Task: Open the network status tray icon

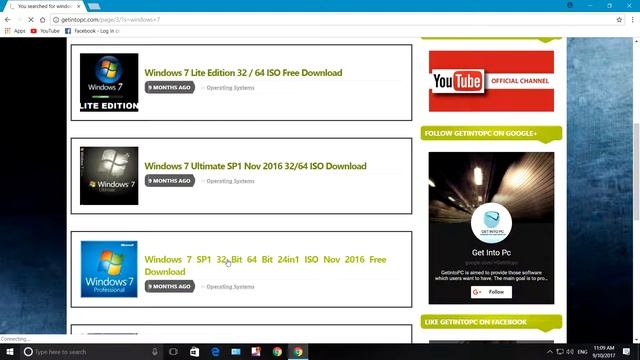Action: point(560,352)
